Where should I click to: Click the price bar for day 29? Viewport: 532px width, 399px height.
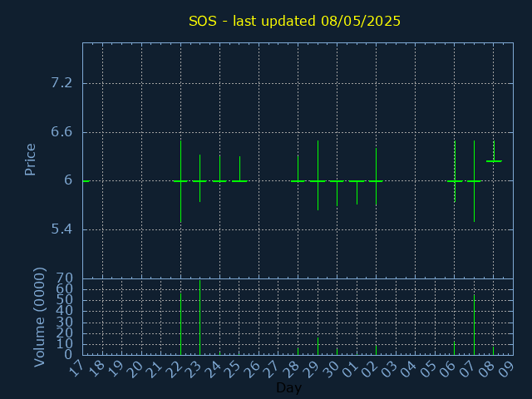pyautogui.click(x=318, y=175)
